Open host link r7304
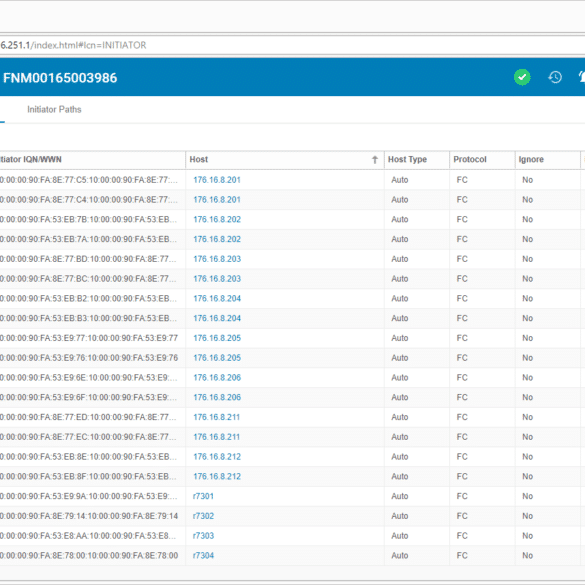Image resolution: width=585 pixels, height=585 pixels. tap(203, 556)
